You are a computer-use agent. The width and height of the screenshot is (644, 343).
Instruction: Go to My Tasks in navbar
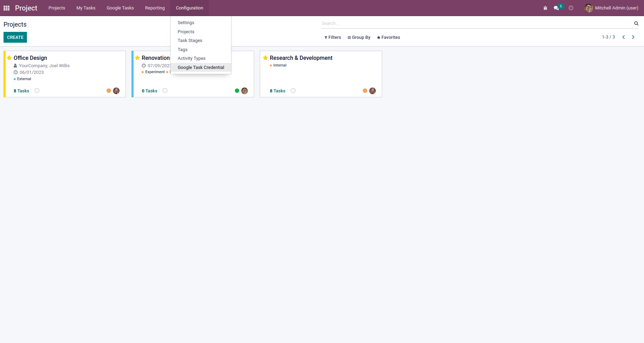click(86, 8)
